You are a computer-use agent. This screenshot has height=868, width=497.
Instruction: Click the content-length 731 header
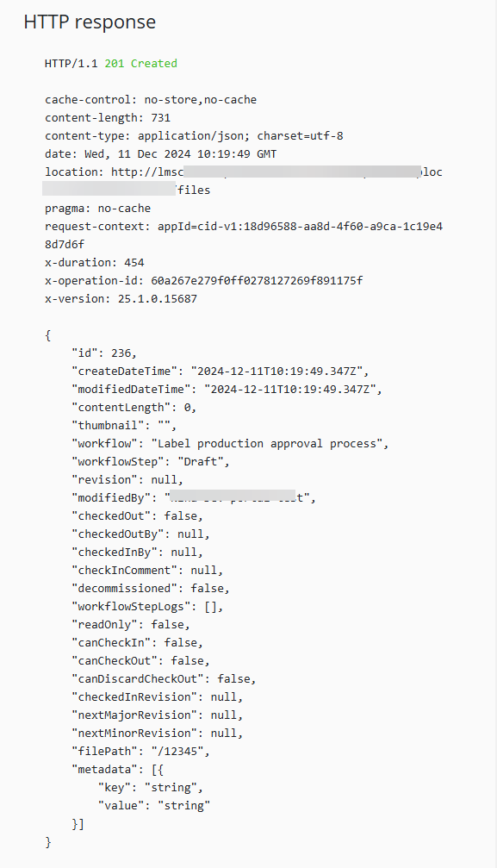(x=108, y=118)
